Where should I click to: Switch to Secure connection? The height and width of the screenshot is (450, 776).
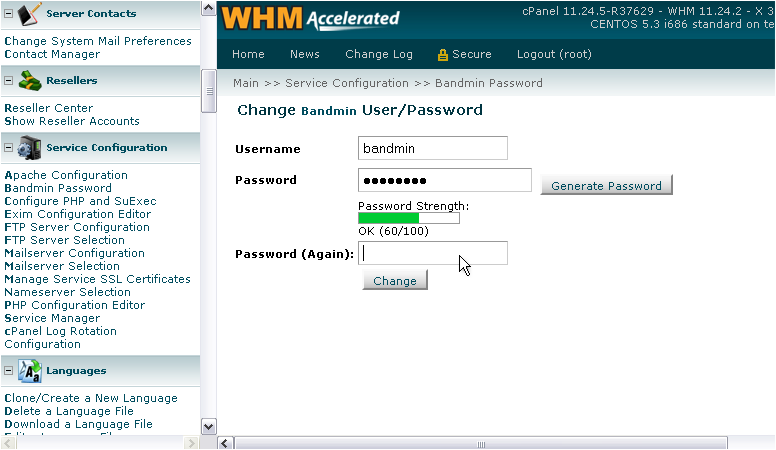tap(471, 54)
